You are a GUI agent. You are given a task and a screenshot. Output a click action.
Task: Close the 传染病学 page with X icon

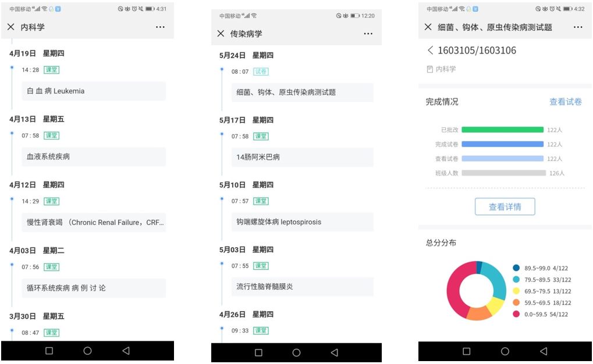[x=221, y=34]
